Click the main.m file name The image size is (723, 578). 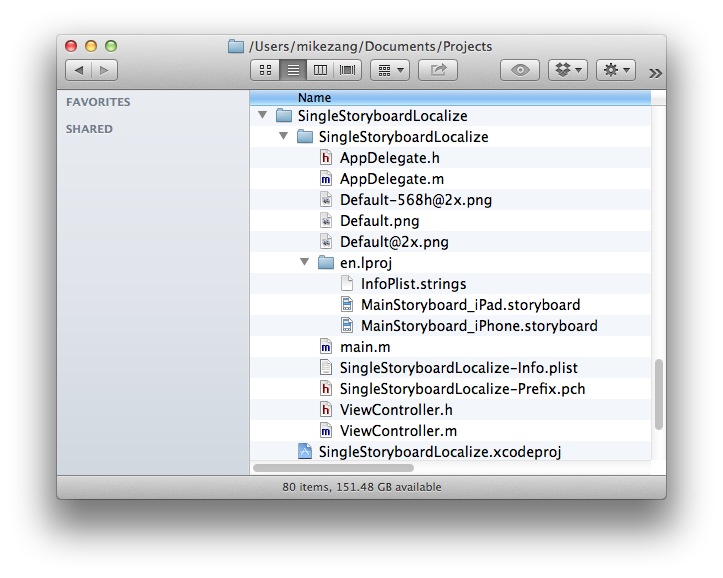365,347
